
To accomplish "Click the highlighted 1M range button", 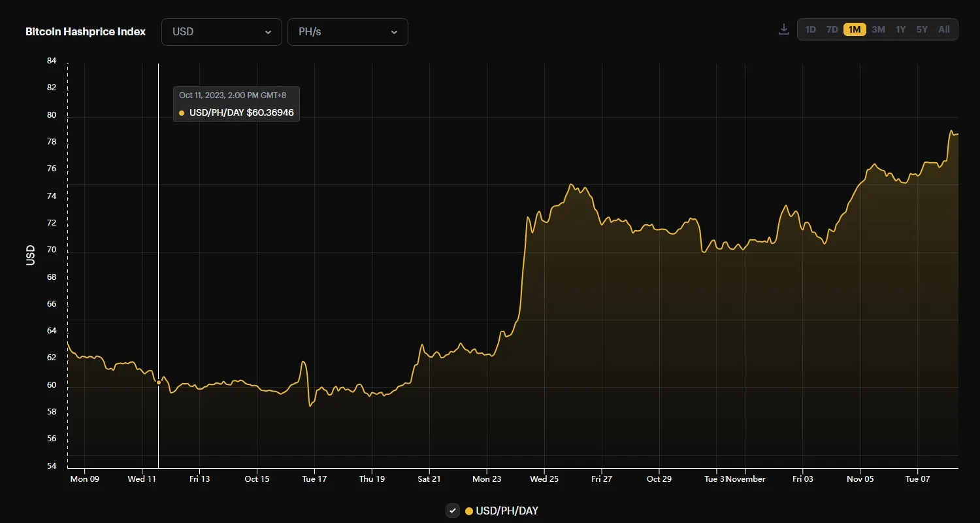I will pyautogui.click(x=855, y=29).
